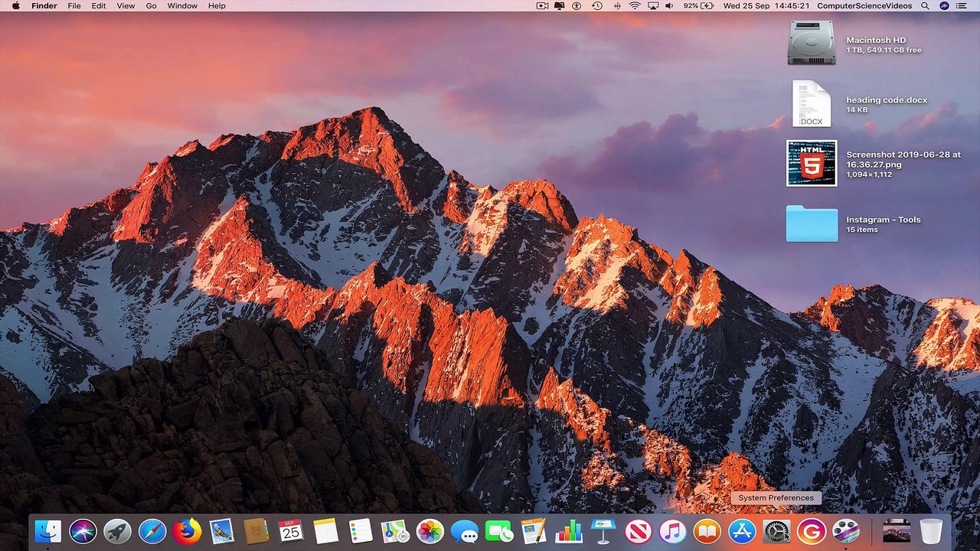Open iBooks from the Dock
Image resolution: width=980 pixels, height=551 pixels.
[707, 531]
